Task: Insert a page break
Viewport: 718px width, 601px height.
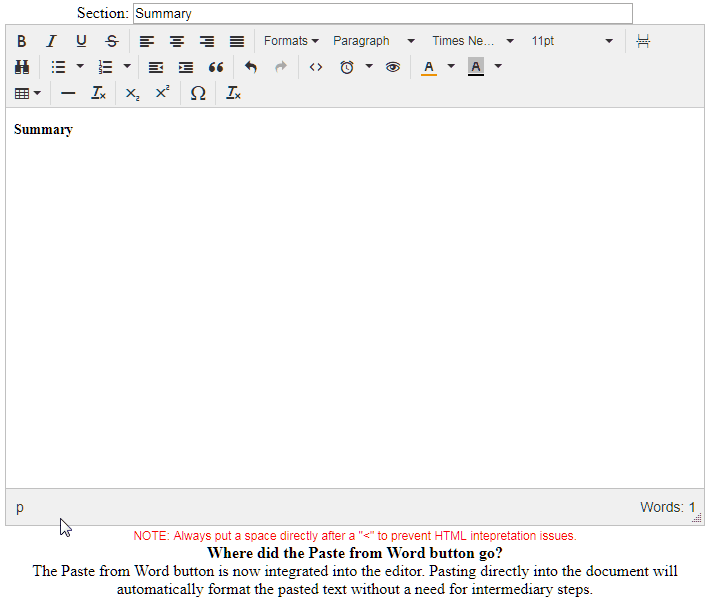Action: point(643,41)
